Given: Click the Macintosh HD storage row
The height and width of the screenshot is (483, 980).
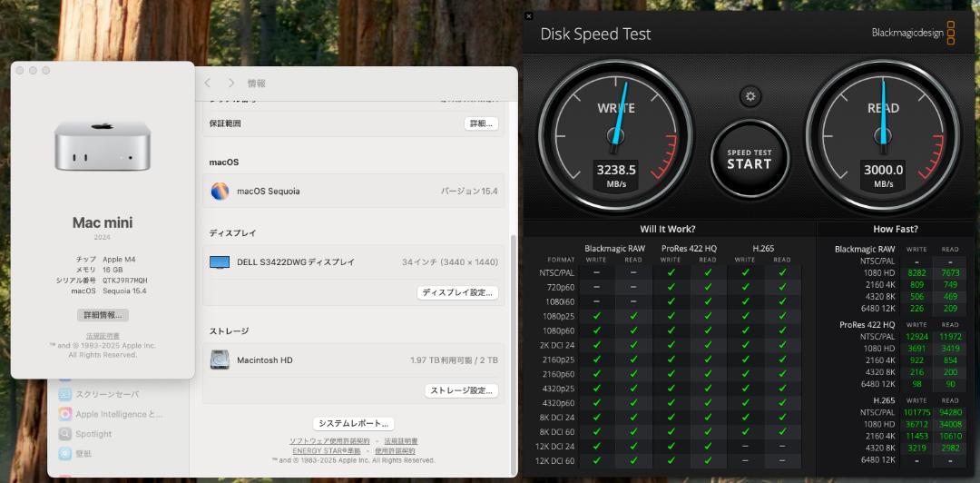Looking at the screenshot, I should (x=354, y=360).
